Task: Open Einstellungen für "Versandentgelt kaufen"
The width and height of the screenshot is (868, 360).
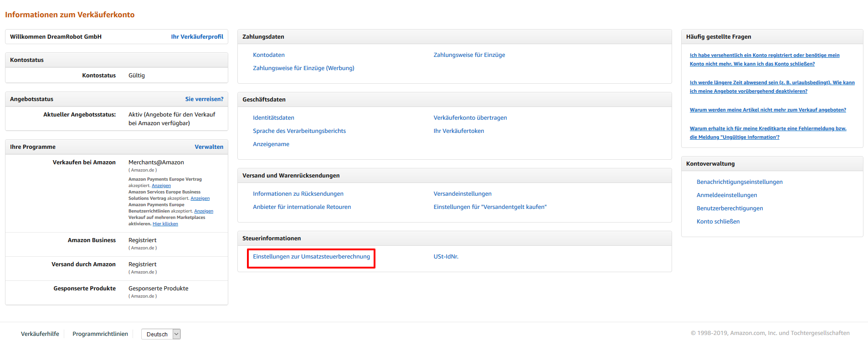Action: tap(490, 207)
